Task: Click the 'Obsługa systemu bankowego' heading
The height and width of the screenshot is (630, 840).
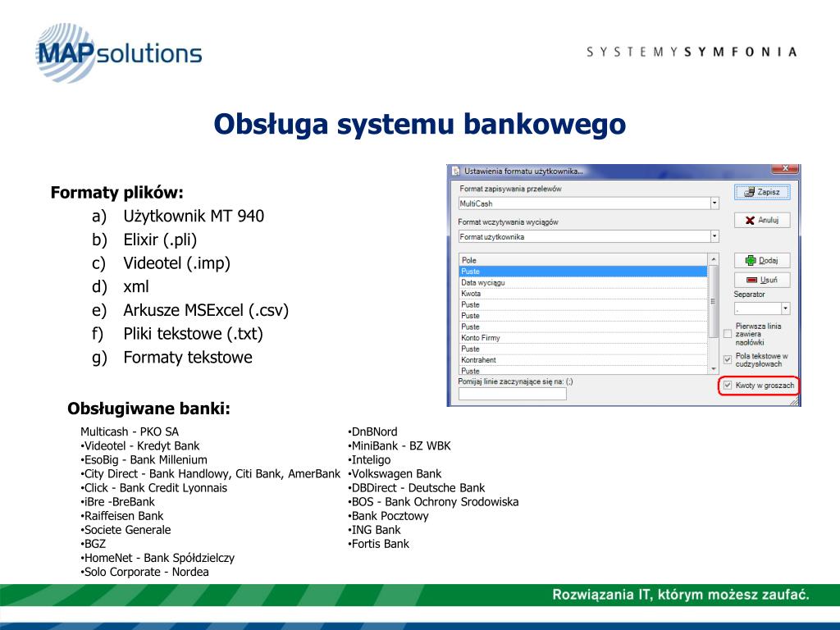Action: [x=419, y=125]
